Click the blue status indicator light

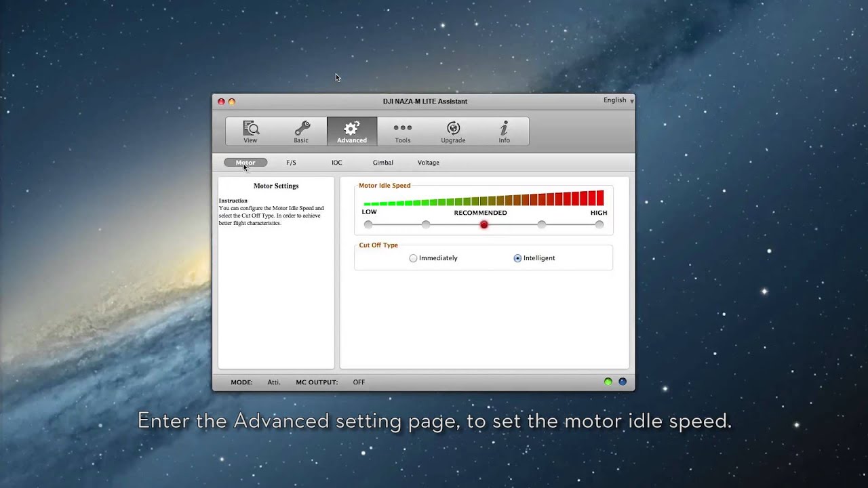[x=623, y=382]
